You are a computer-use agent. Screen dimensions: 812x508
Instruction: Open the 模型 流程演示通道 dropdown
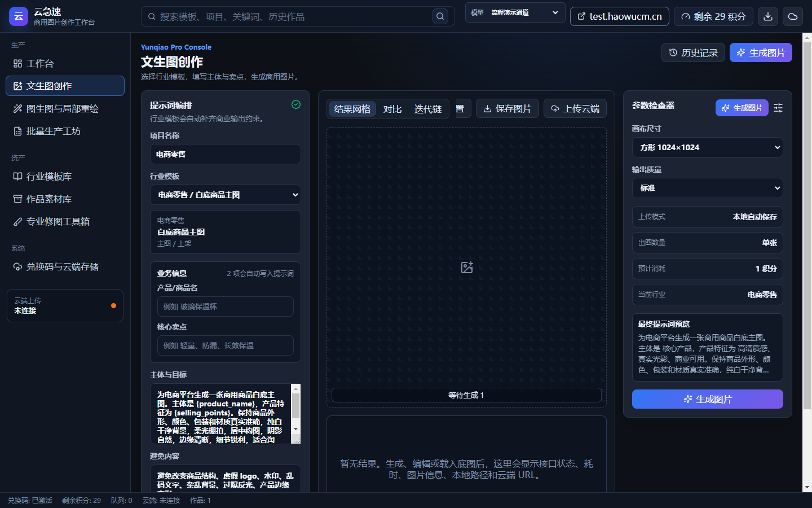tap(515, 12)
